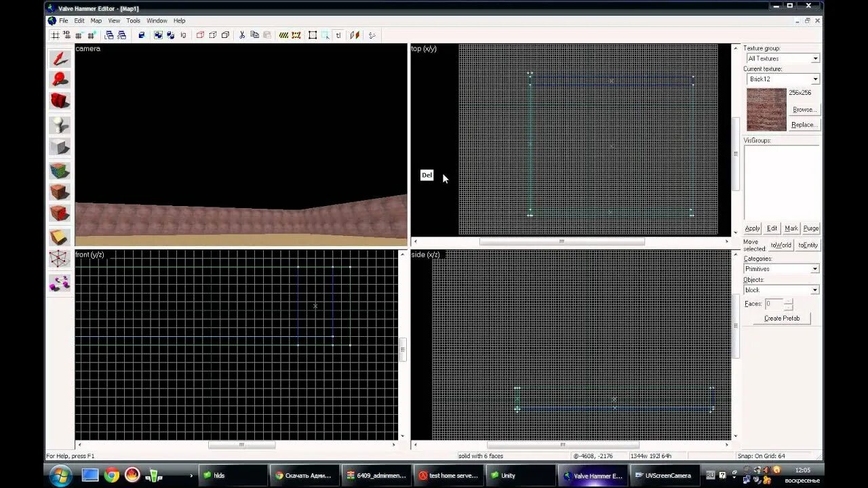Toggle the 3D grid toolbar icon

coord(66,35)
